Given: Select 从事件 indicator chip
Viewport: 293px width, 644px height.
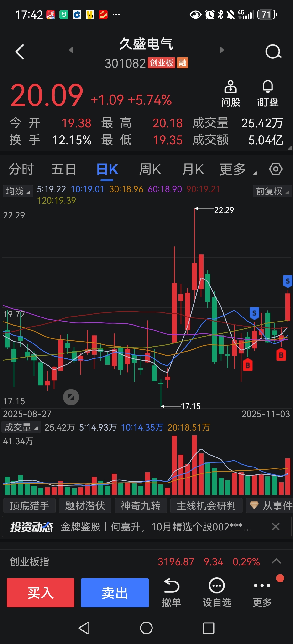Looking at the screenshot, I should pyautogui.click(x=270, y=505).
